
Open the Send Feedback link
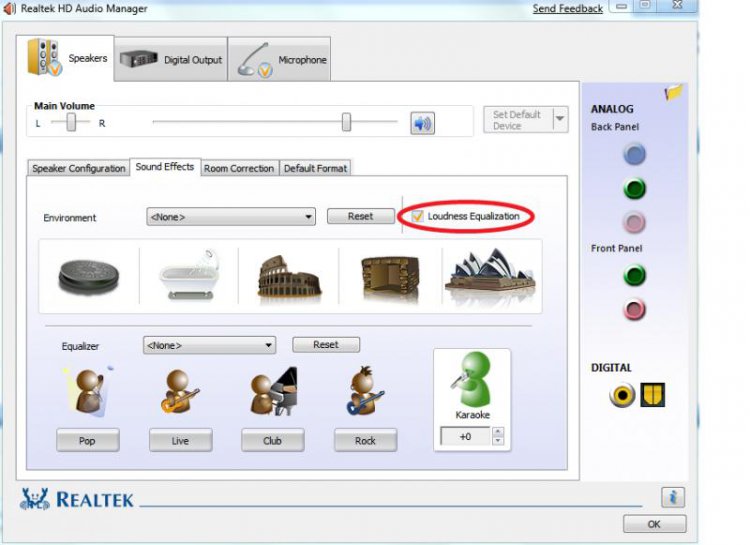point(568,9)
